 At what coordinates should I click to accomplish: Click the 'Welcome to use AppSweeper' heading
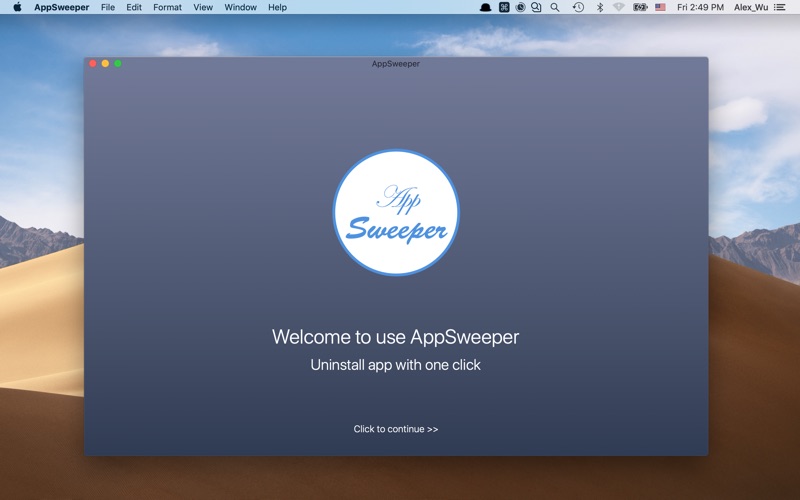point(395,337)
